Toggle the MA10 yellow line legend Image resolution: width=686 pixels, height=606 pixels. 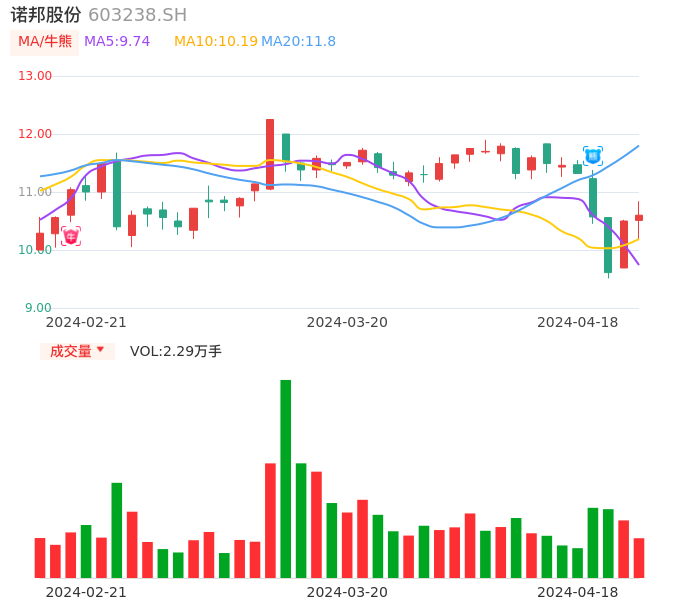point(215,42)
